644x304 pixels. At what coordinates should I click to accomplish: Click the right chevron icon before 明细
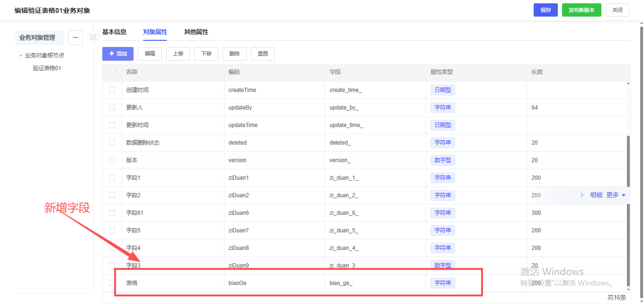(582, 195)
